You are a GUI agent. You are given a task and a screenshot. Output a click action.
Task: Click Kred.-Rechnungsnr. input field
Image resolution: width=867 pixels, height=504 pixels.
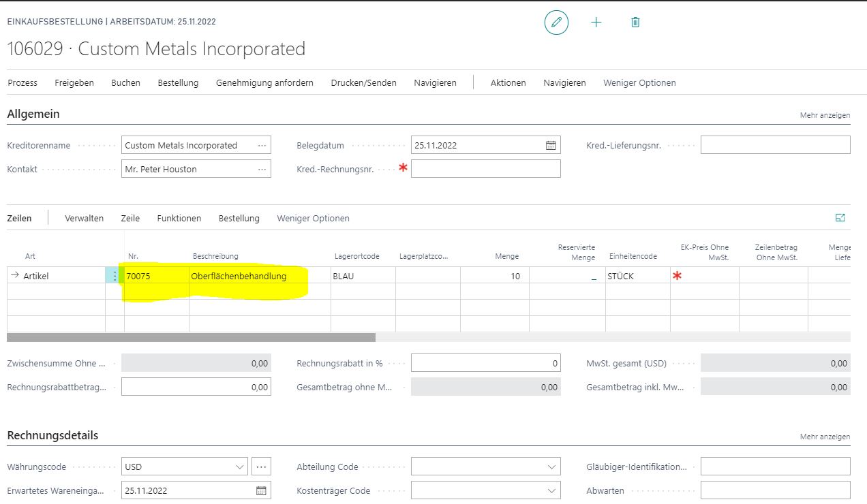[x=485, y=168]
